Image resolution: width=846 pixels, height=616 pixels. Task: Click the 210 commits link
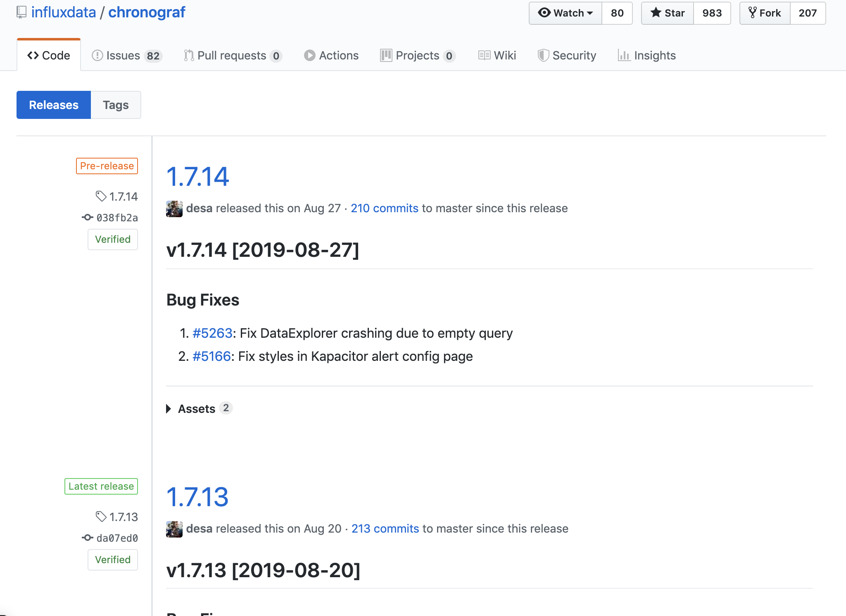click(384, 208)
